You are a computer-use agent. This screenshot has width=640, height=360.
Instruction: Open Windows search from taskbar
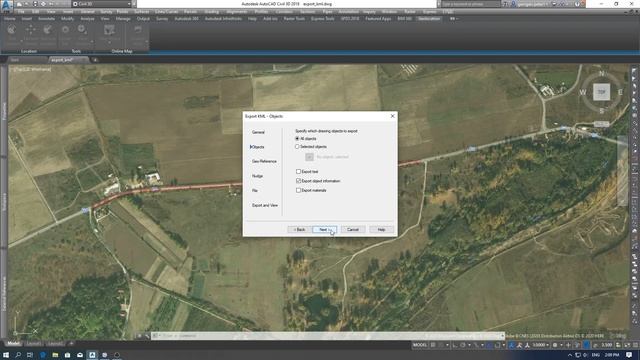(x=18, y=355)
